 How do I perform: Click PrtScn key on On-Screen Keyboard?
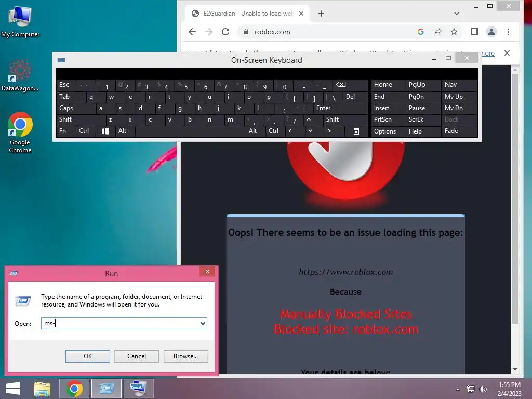(x=388, y=119)
